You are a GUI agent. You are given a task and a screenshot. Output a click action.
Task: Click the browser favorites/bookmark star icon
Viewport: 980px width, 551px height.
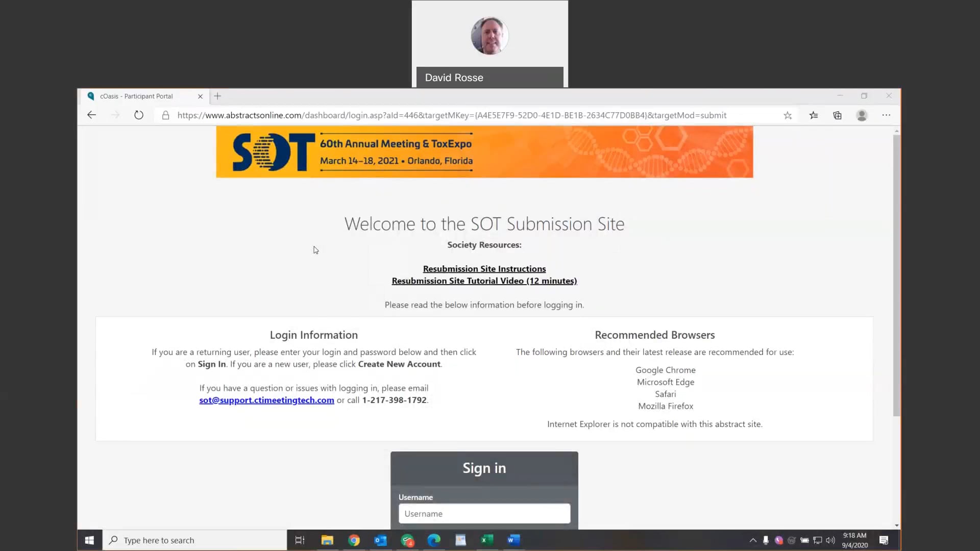pos(788,115)
